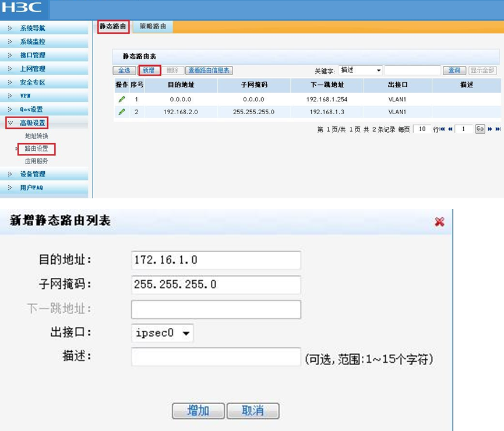Expand the 设备管理 menu section
Viewport: 504px width, 431px height.
[44, 174]
